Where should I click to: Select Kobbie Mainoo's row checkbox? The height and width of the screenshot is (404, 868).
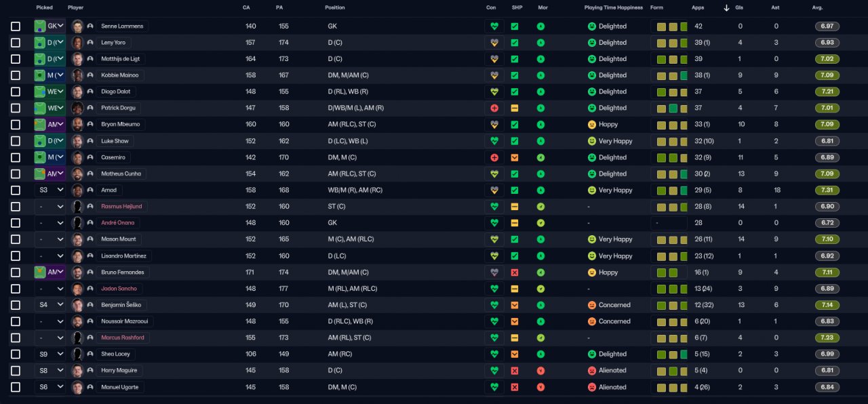16,75
